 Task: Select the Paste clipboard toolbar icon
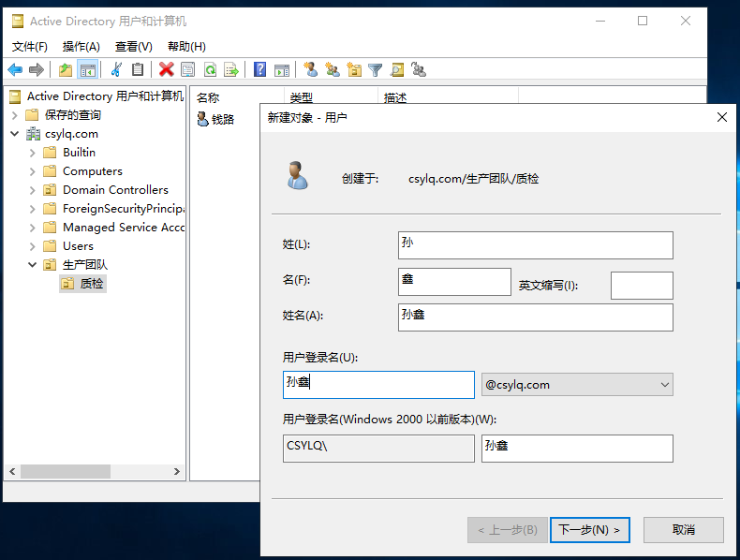(x=138, y=70)
